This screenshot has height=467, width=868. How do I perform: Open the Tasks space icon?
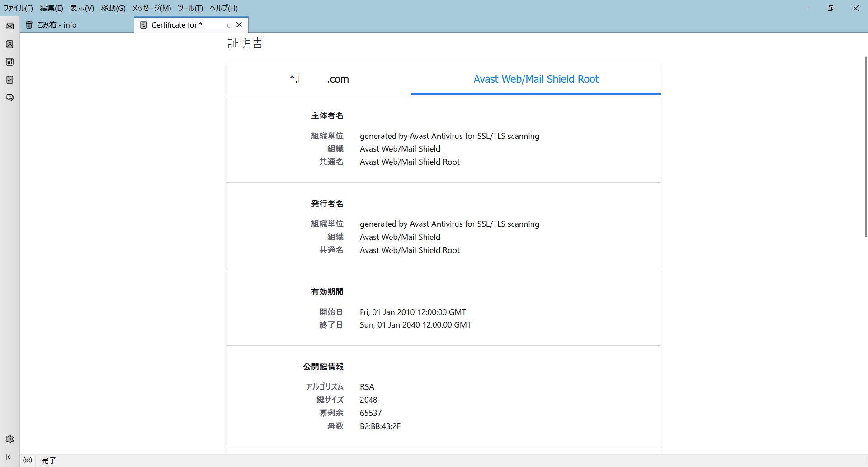coord(9,80)
